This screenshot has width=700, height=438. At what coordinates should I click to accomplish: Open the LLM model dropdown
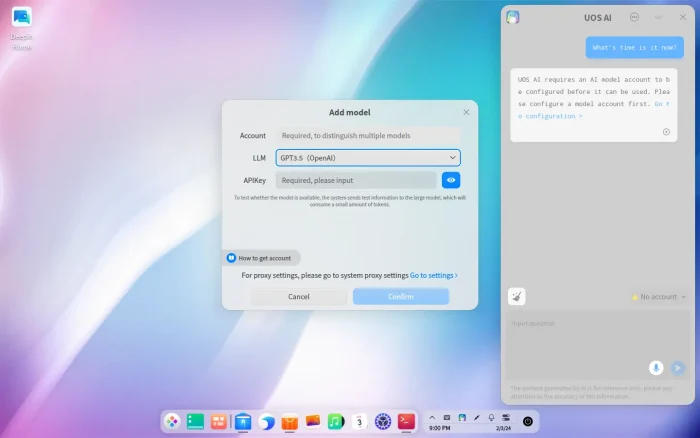point(367,158)
